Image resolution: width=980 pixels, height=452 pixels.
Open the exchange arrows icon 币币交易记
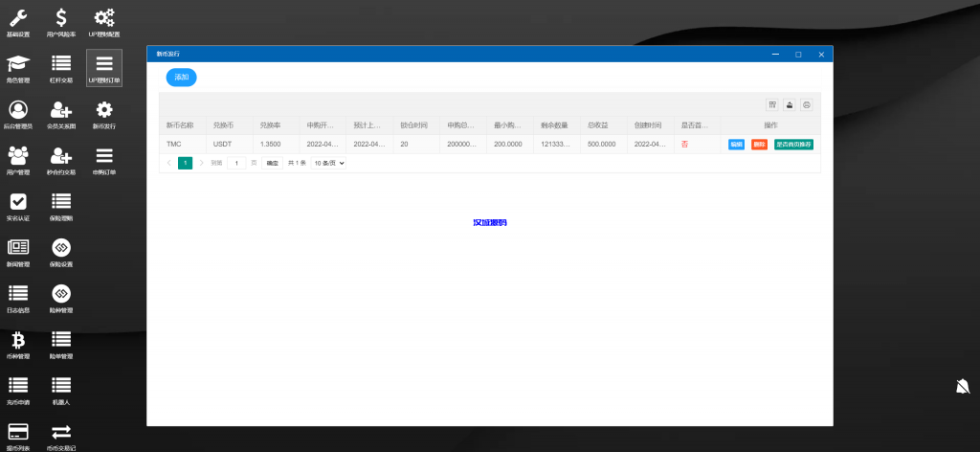[61, 437]
